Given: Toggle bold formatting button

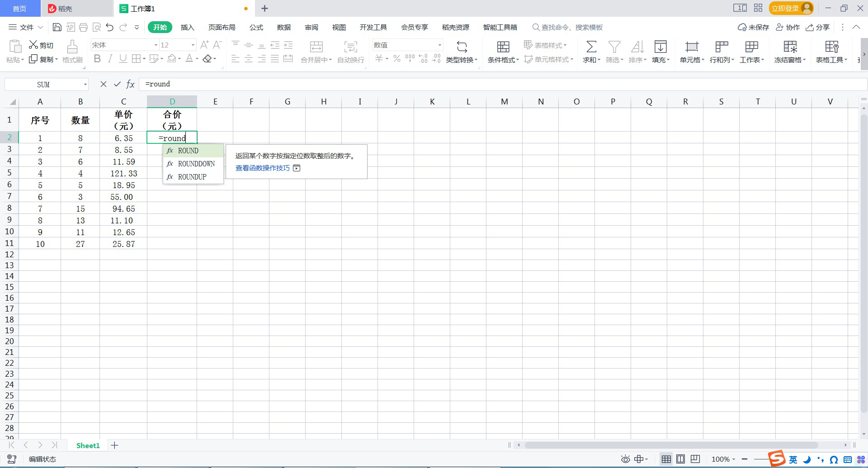Looking at the screenshot, I should click(97, 59).
